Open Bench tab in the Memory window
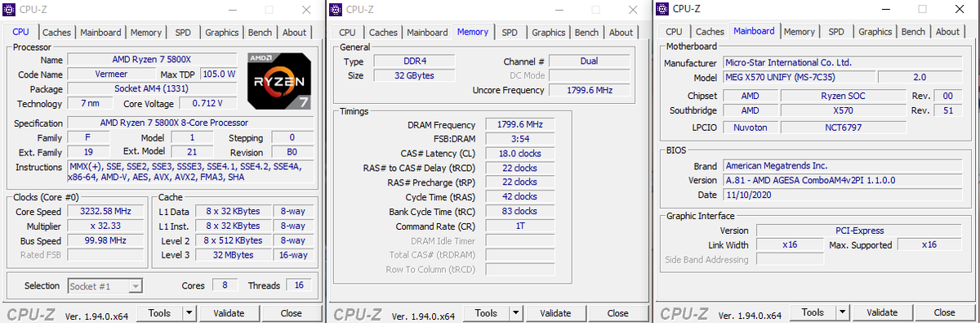Screen dimensions: 980x323 pyautogui.click(x=587, y=33)
